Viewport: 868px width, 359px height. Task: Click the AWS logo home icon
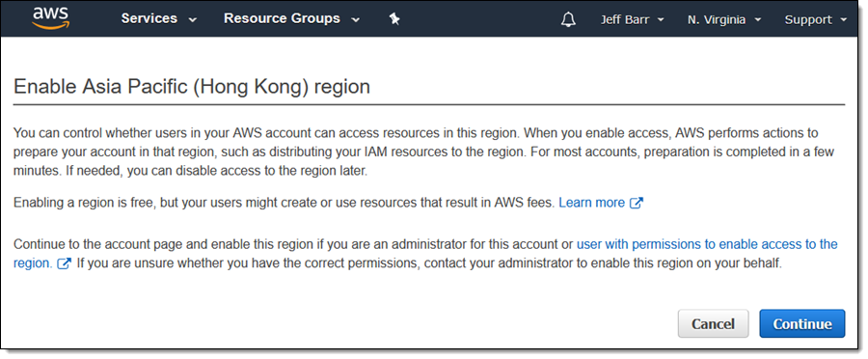coord(51,18)
